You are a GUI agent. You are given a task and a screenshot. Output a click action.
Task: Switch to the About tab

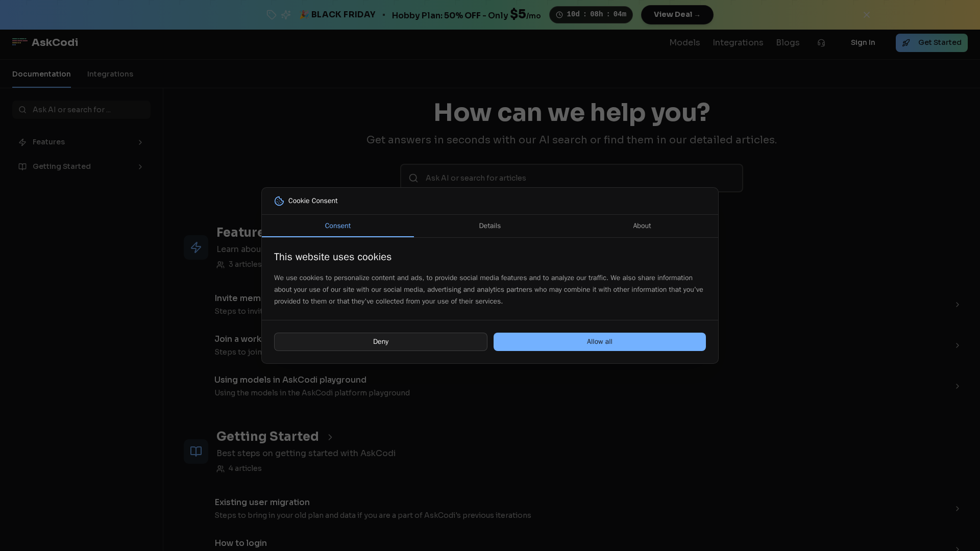pos(642,226)
